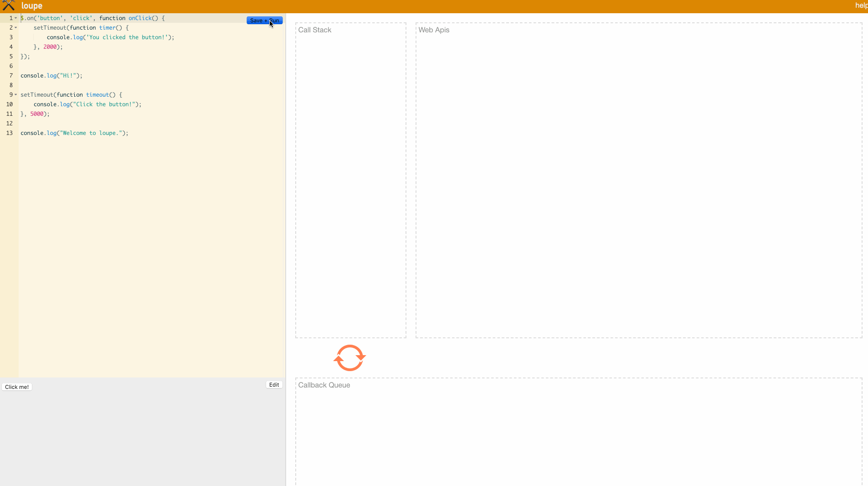Click the 'Call Stack' panel label
This screenshot has width=868, height=486.
[315, 30]
